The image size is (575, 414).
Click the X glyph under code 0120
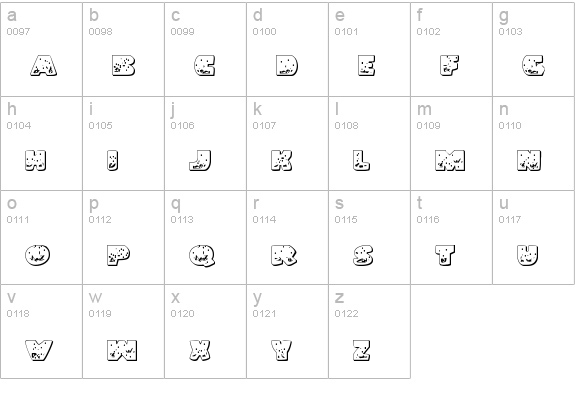coord(200,350)
